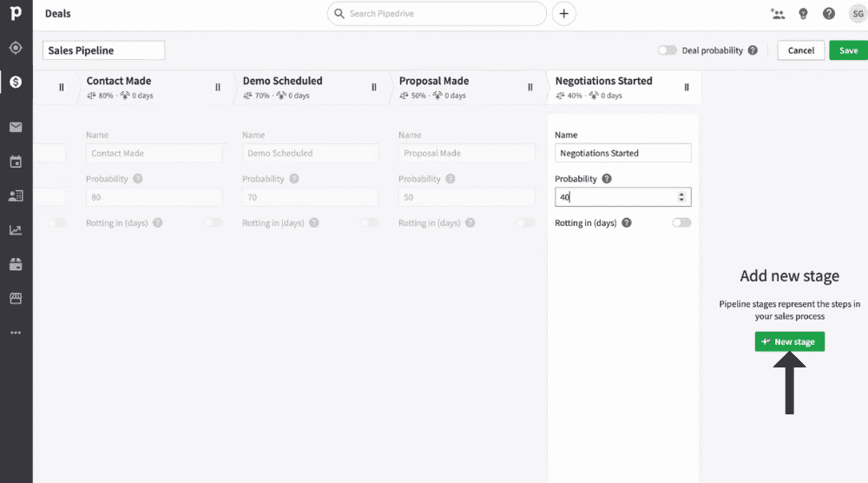Click Rotting help icon under Contact Made
Screen dimensions: 868x483
[158, 222]
